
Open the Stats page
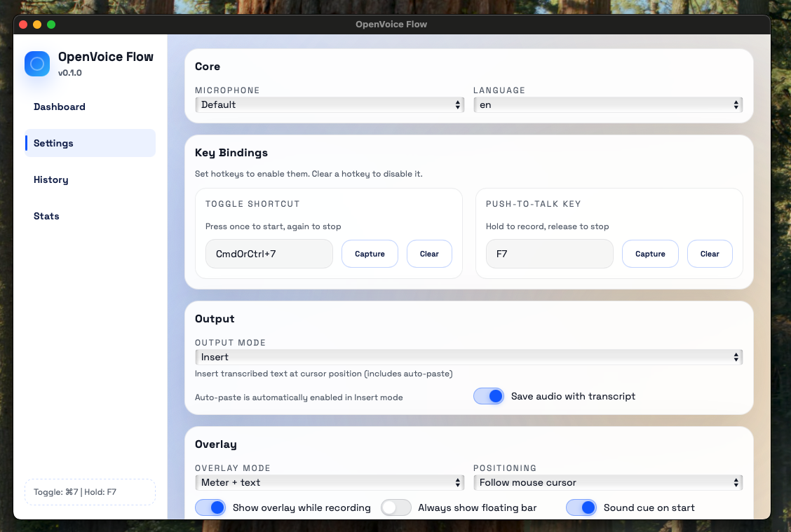click(90, 216)
